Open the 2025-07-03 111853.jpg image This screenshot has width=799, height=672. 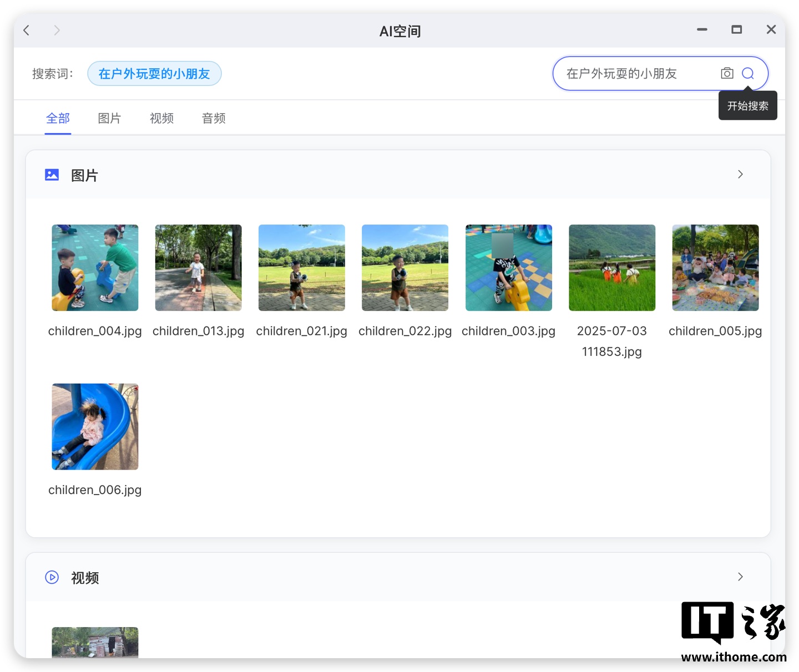[612, 268]
